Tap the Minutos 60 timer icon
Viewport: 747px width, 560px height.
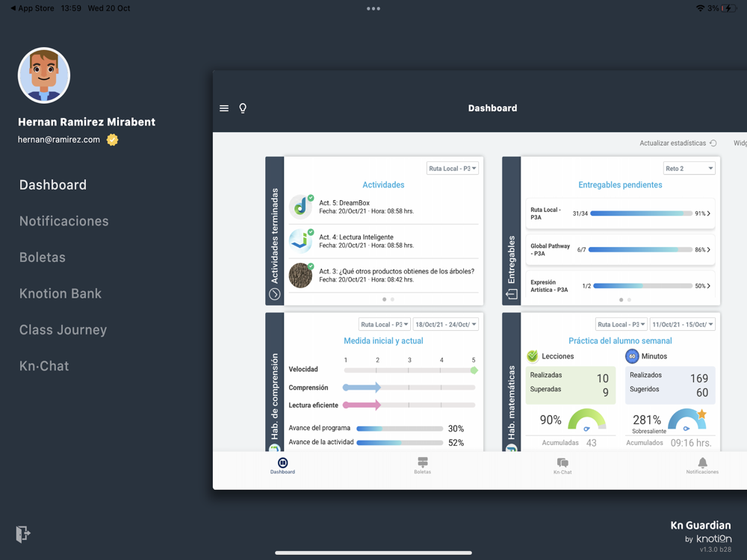[632, 355]
